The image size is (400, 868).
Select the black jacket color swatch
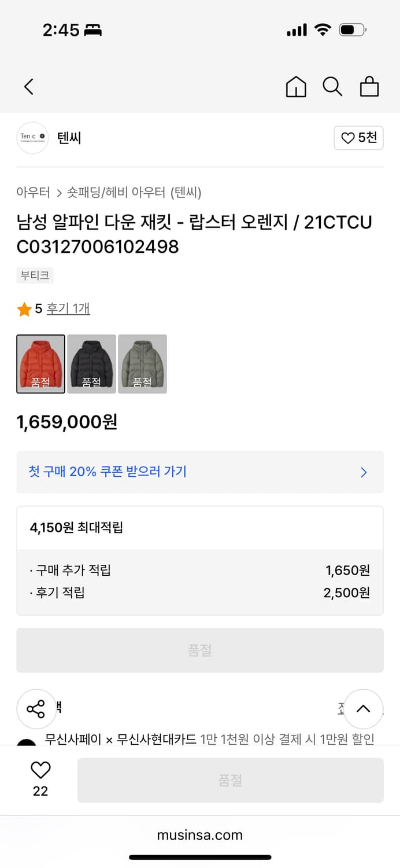91,364
